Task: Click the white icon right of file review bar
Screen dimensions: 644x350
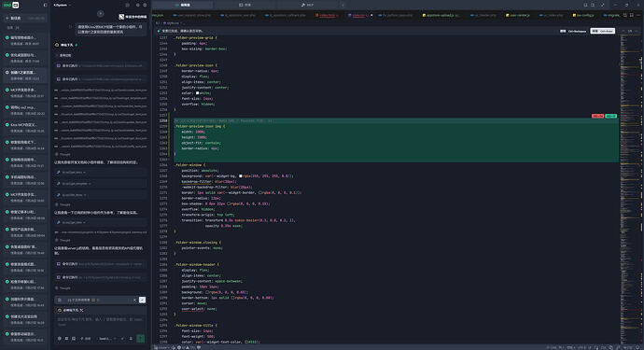Action: [142, 300]
